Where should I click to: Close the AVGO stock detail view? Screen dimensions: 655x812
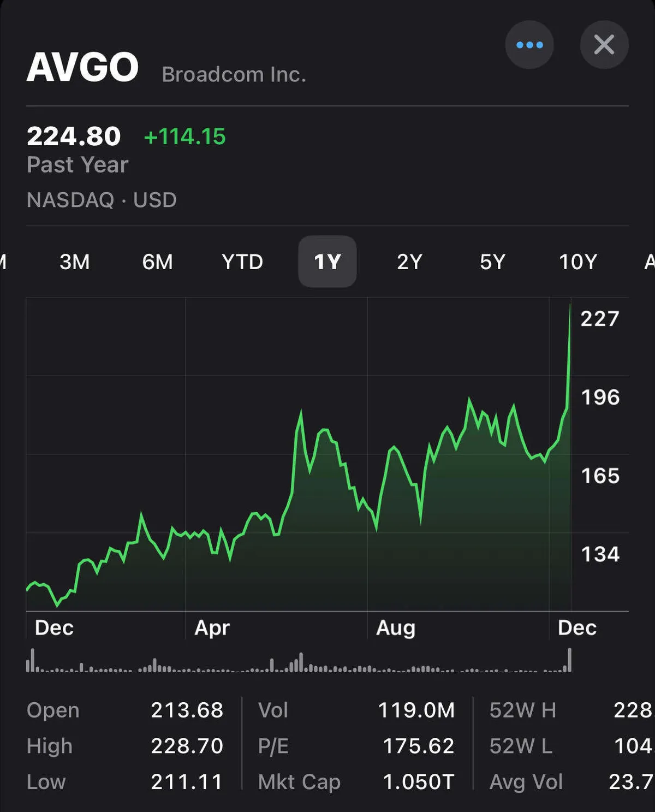click(604, 45)
